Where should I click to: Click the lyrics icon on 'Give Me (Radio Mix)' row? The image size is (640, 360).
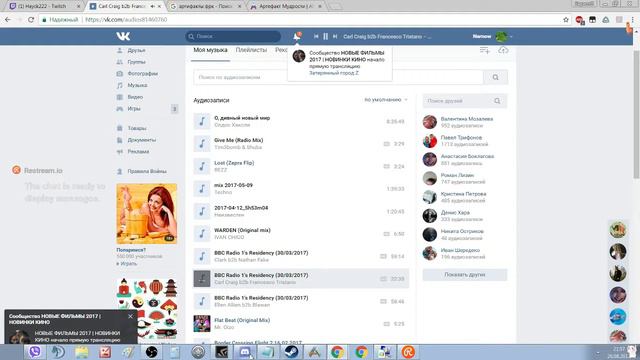click(x=386, y=144)
